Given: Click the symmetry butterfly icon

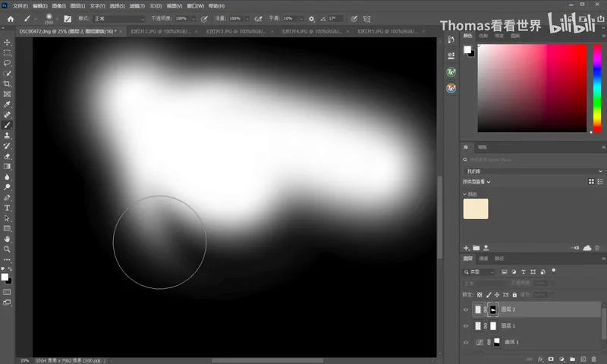Looking at the screenshot, I should (366, 18).
